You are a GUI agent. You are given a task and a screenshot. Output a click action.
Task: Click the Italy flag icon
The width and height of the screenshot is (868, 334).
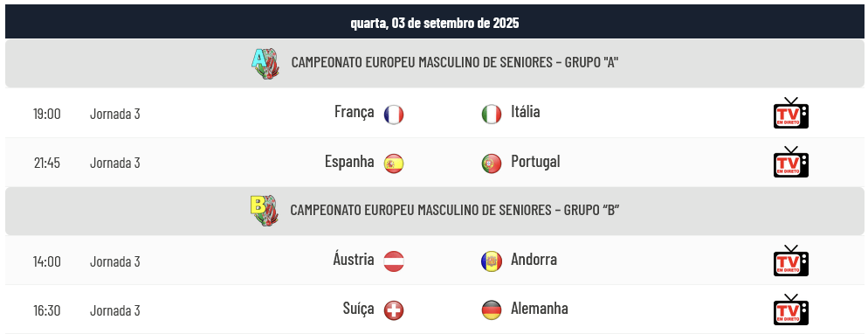pyautogui.click(x=491, y=115)
